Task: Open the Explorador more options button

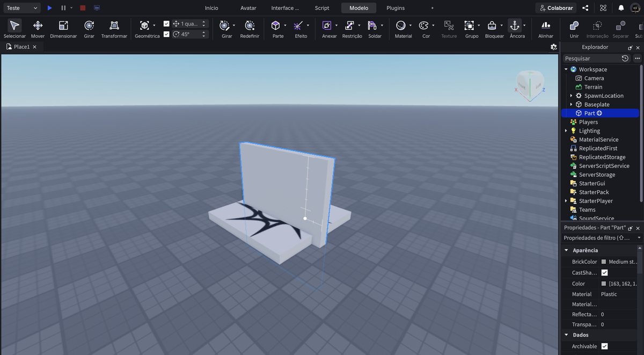Action: (x=637, y=58)
